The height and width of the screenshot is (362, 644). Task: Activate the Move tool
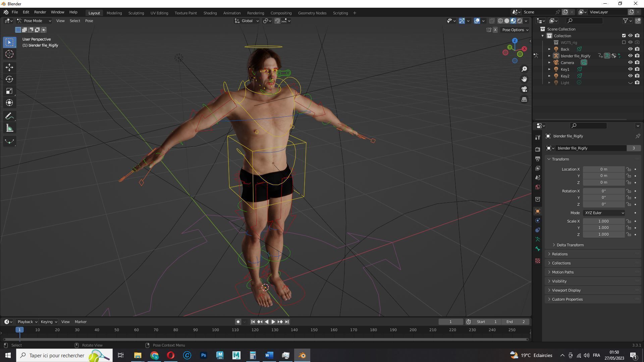click(x=9, y=67)
